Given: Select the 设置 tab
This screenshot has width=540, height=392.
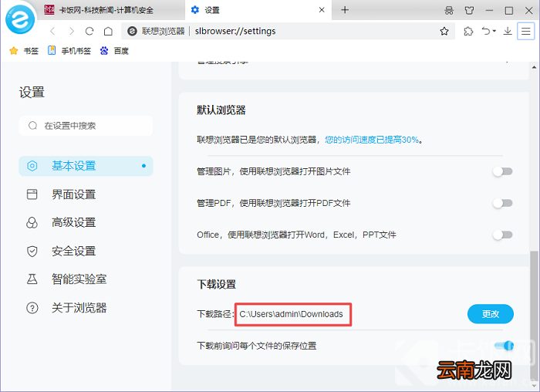Looking at the screenshot, I should pyautogui.click(x=258, y=10).
